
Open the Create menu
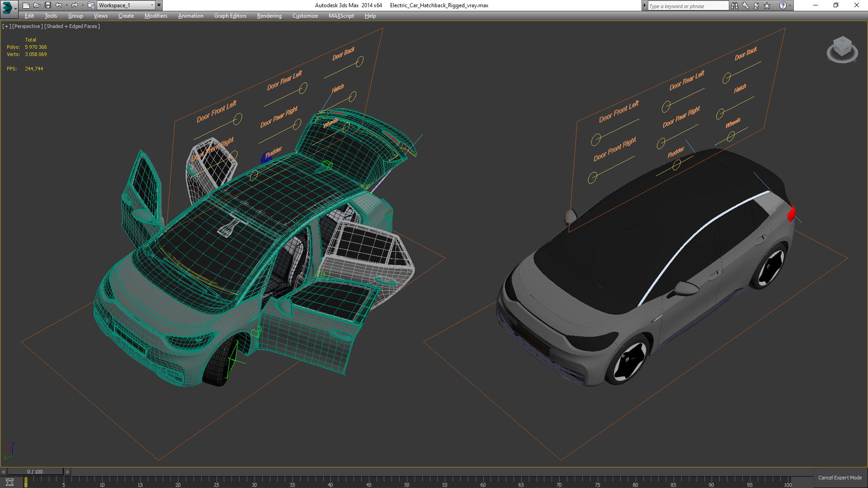click(x=126, y=16)
